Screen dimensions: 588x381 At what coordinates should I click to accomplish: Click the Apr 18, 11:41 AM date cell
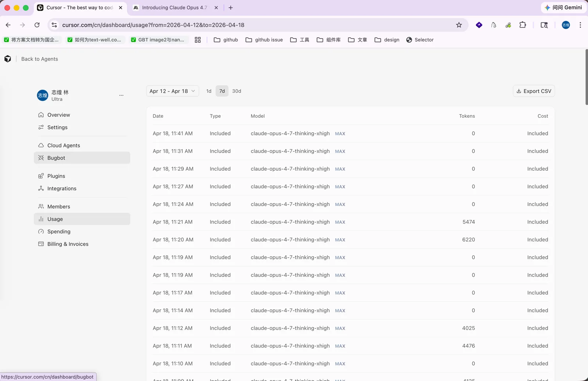click(173, 133)
